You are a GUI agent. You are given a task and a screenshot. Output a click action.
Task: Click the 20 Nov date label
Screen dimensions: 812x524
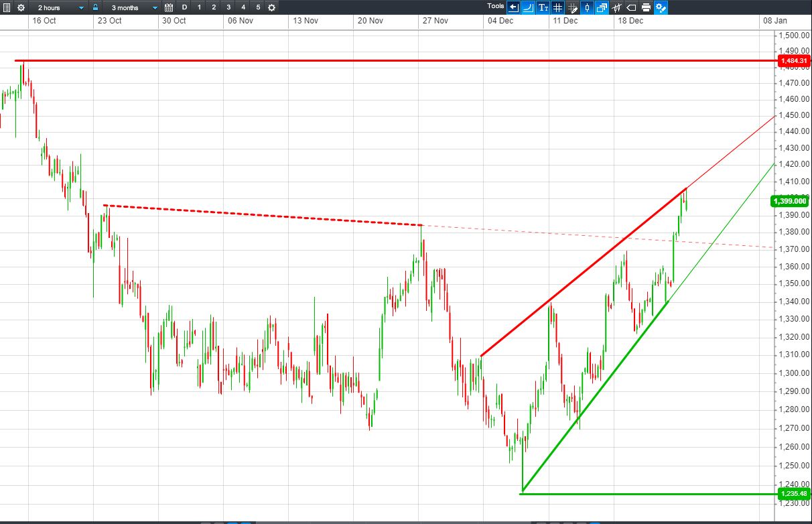tap(370, 21)
